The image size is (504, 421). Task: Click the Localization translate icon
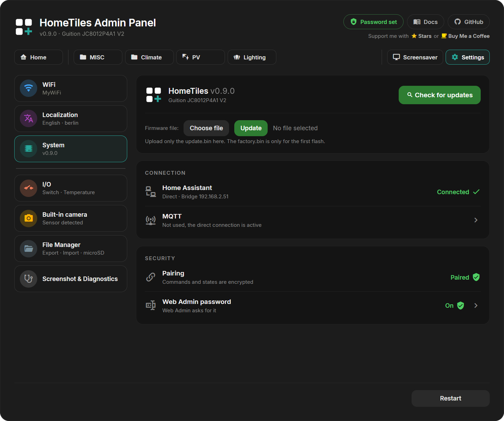(x=29, y=118)
